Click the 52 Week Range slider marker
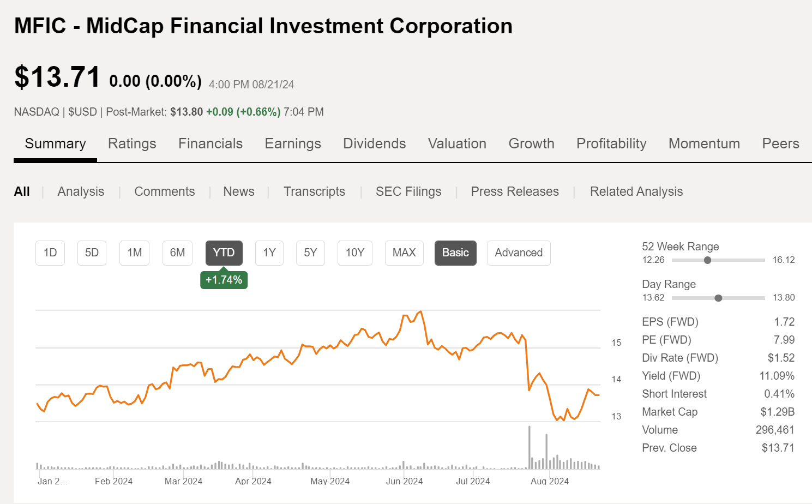Viewport: 812px width, 504px height. point(708,260)
